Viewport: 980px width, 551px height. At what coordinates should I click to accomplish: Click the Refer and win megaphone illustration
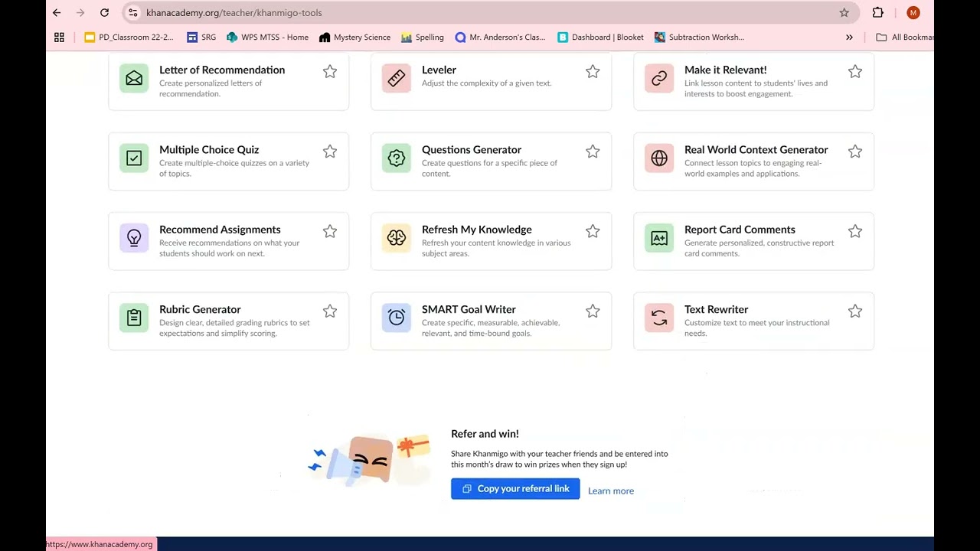pyautogui.click(x=369, y=461)
